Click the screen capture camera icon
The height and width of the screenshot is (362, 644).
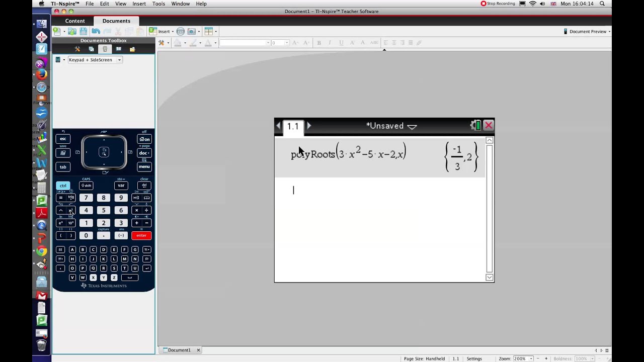(191, 31)
